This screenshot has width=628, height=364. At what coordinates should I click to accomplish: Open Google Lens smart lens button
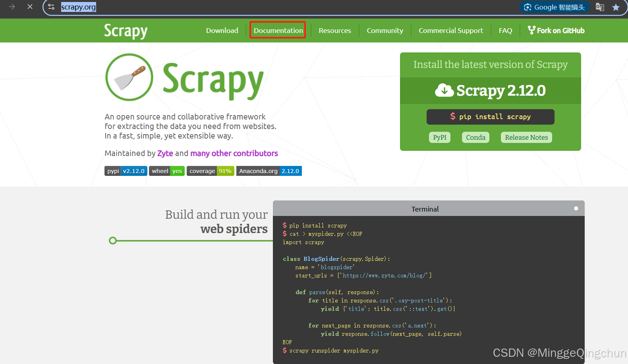tap(555, 7)
